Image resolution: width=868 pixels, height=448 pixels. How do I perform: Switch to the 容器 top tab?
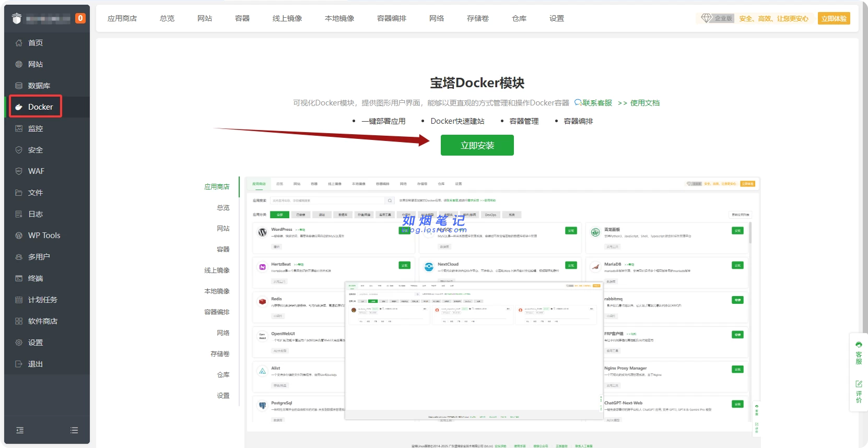tap(242, 18)
